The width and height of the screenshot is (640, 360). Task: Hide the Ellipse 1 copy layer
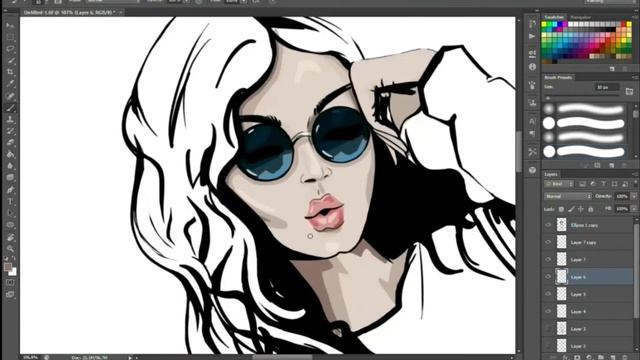548,225
